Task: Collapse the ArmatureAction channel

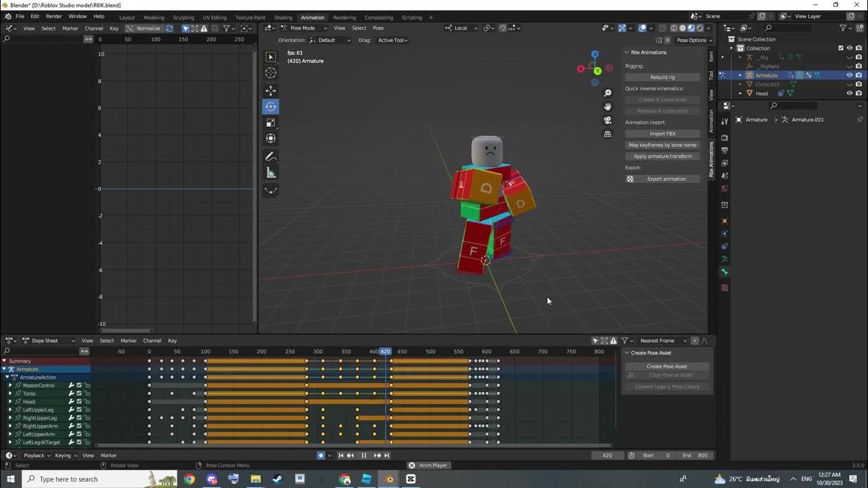Action: point(7,378)
